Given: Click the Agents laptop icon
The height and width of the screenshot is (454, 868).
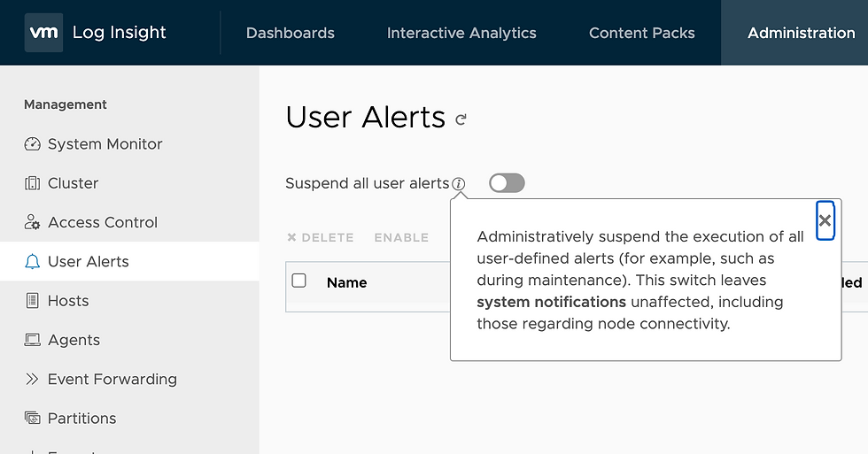Looking at the screenshot, I should pos(32,340).
